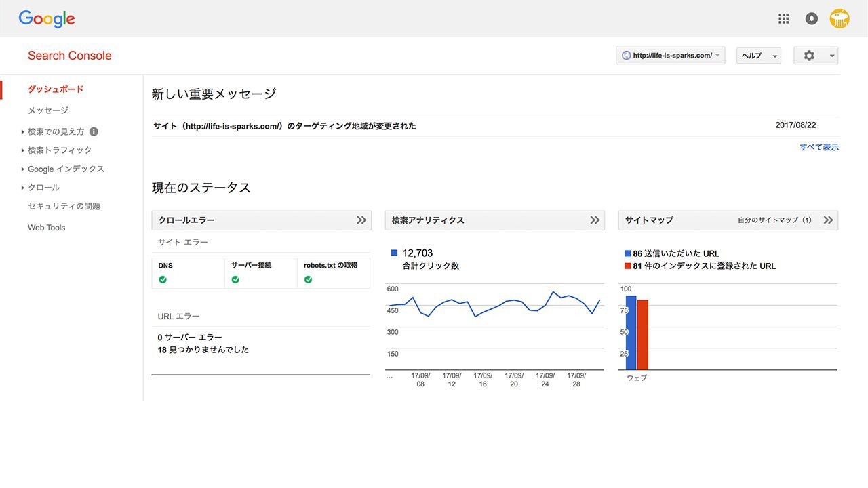The image size is (868, 488).
Task: Click the red bar in sitemap chart
Action: click(643, 335)
